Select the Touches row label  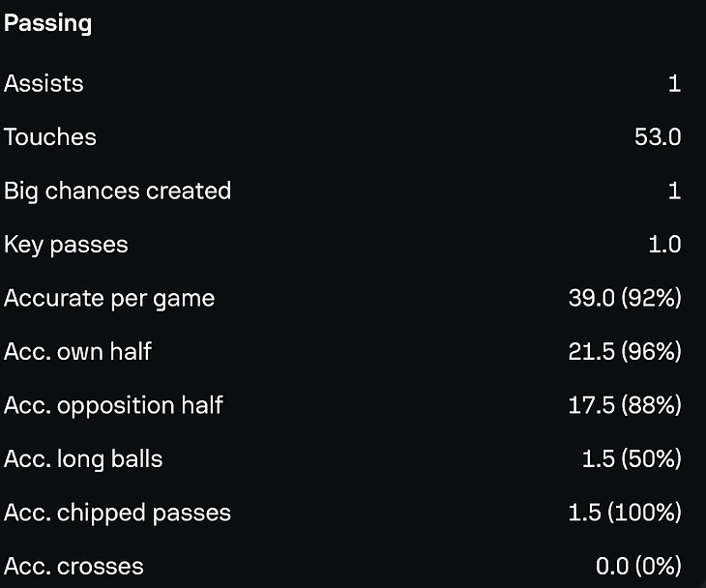[x=50, y=137]
